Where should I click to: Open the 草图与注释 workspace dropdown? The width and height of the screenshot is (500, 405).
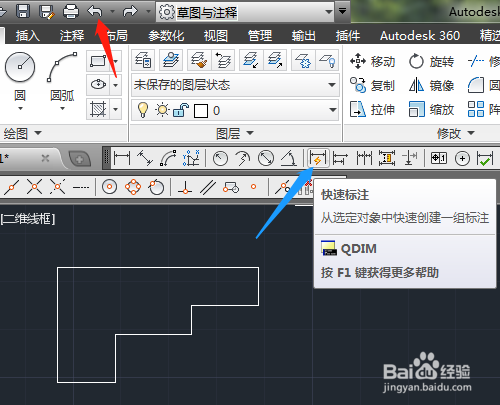pyautogui.click(x=245, y=12)
